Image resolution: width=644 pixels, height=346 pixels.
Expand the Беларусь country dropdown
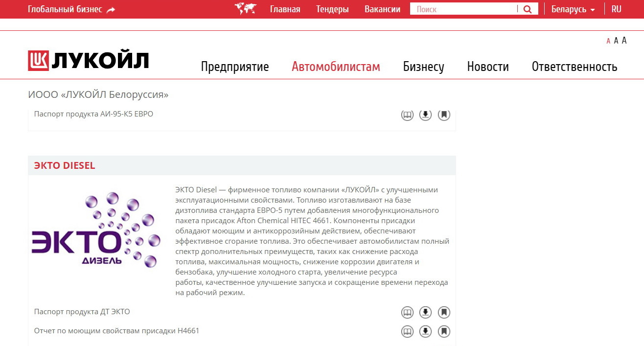pyautogui.click(x=573, y=9)
